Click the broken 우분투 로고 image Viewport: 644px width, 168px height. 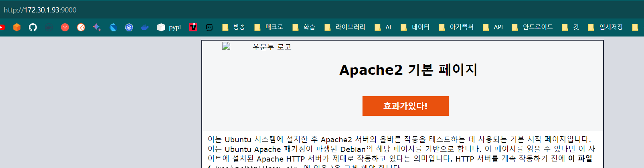click(x=257, y=47)
